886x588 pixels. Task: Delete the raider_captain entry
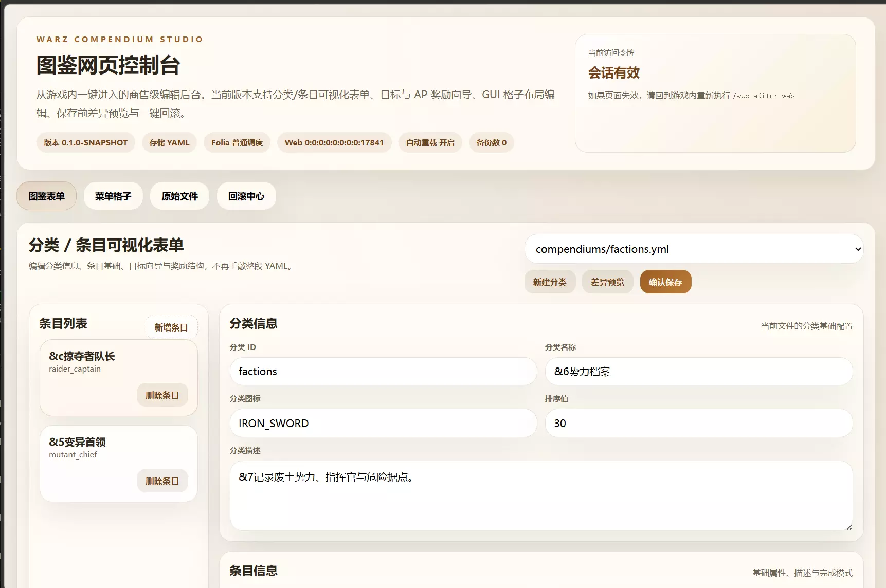162,395
